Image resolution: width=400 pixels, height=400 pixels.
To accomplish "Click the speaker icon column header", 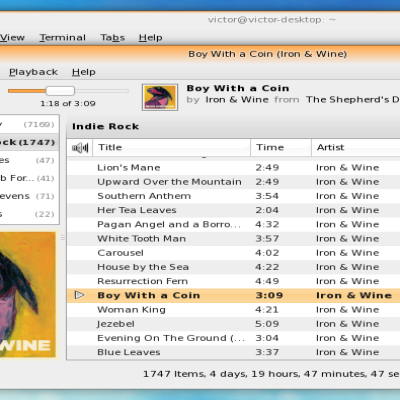I will 80,147.
